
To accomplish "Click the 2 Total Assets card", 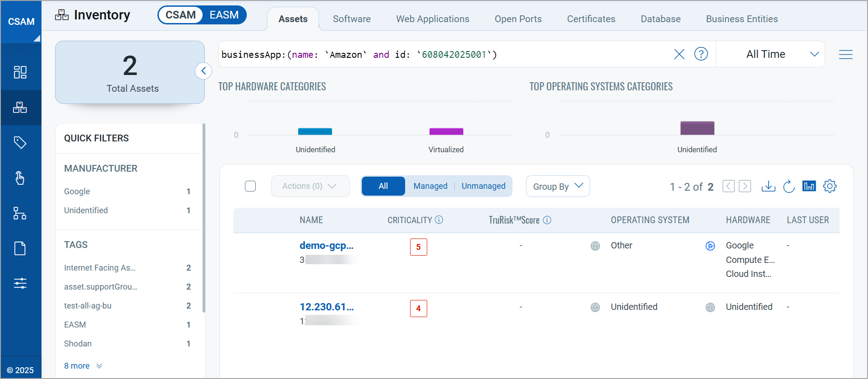I will 130,72.
